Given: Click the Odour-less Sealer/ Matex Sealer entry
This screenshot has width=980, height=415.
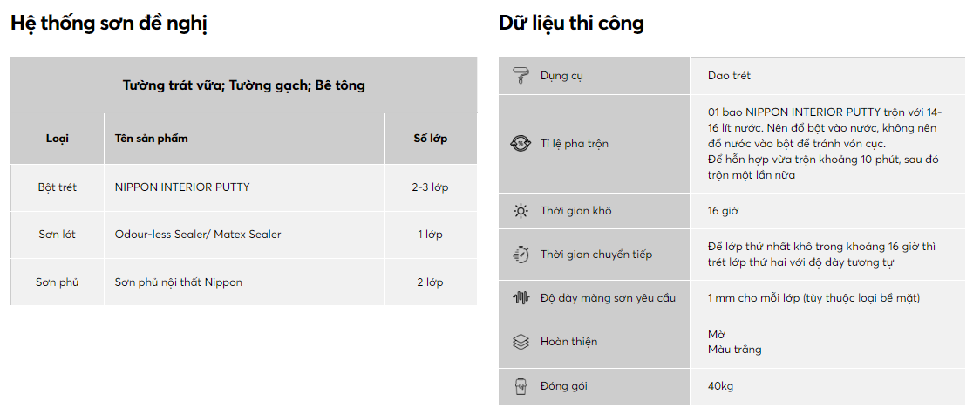Looking at the screenshot, I should (x=198, y=235).
